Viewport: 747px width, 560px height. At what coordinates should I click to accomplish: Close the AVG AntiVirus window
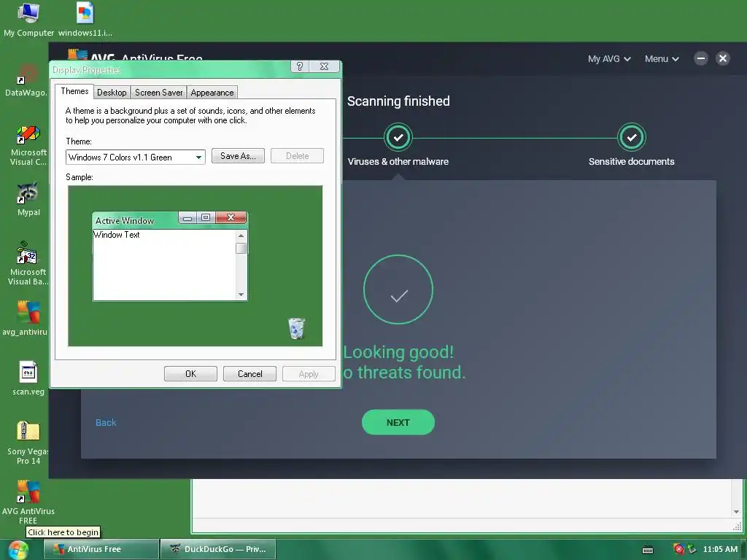pos(723,58)
